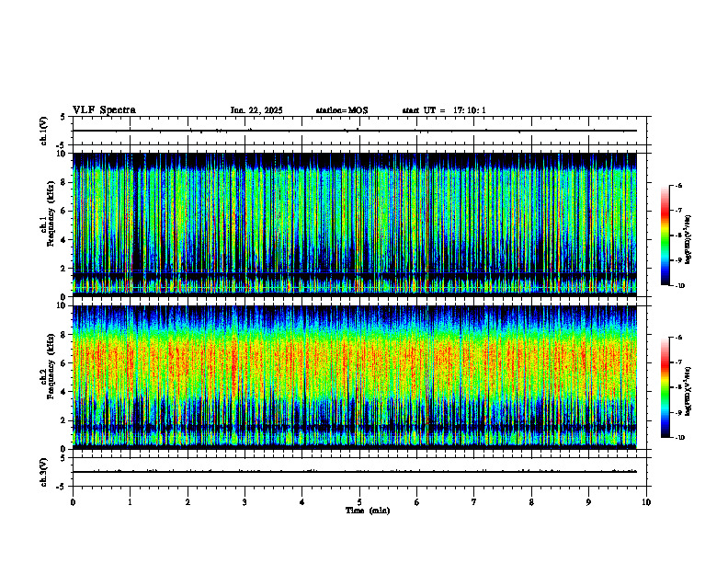728x563 pixels.
Task: Click time axis tick label "0"
Action: point(73,502)
